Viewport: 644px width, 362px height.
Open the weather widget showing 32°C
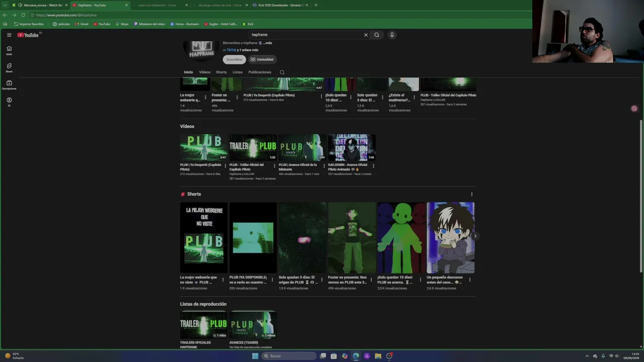pos(15,356)
